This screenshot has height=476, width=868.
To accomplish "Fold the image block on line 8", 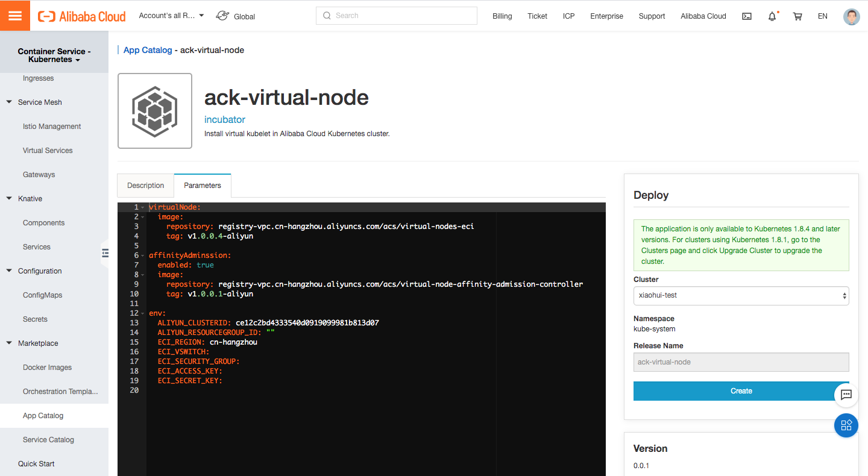I will (x=142, y=275).
